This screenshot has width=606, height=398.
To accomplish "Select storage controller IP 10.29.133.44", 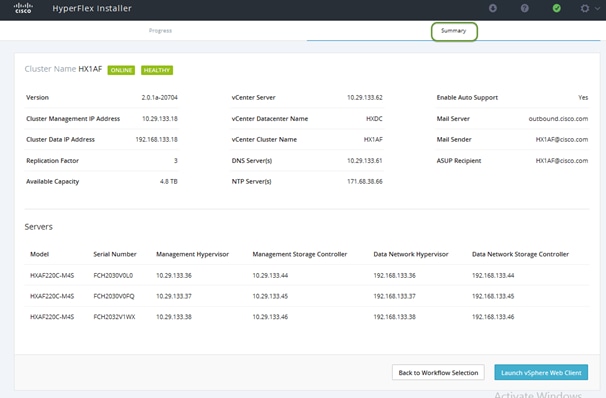I will tap(270, 276).
